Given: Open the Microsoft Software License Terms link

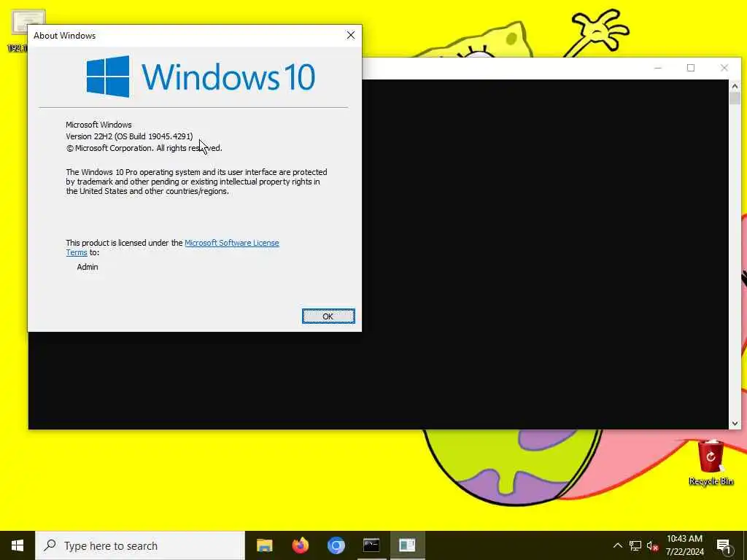Looking at the screenshot, I should tap(231, 243).
